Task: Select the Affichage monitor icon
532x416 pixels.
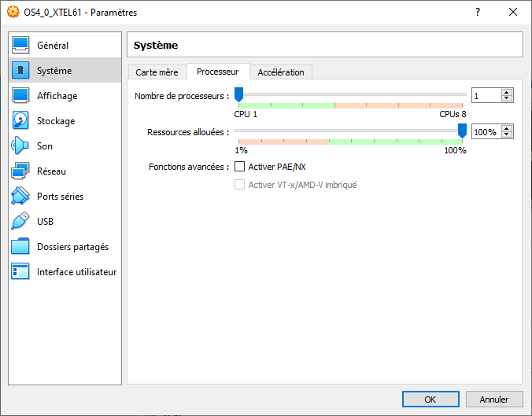Action: click(x=20, y=96)
